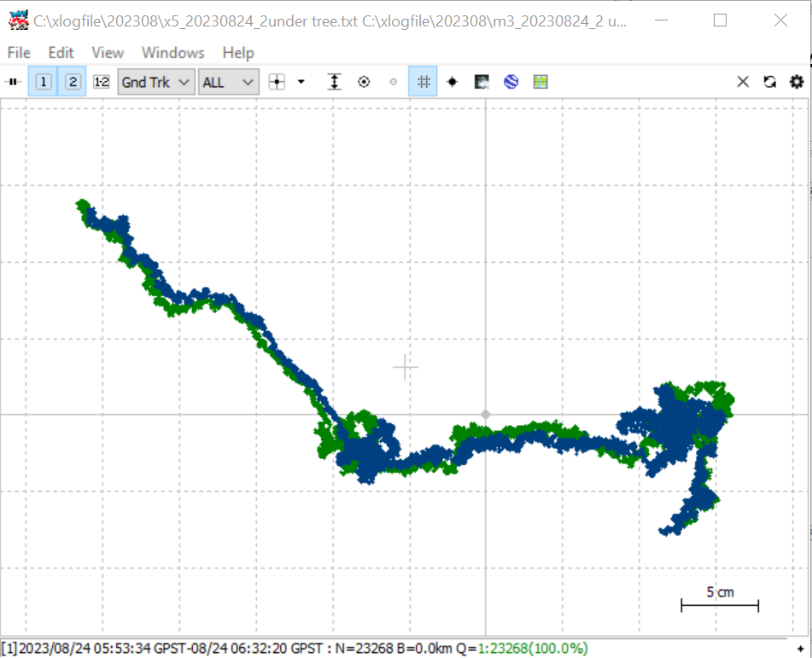Click the center on origin crosshair icon
This screenshot has height=658, width=812.
click(277, 82)
